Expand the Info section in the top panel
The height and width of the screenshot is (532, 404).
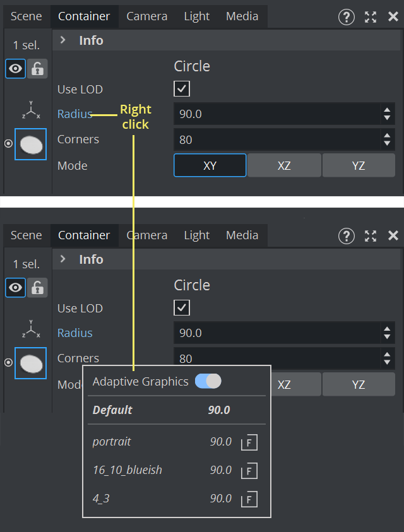[x=63, y=40]
